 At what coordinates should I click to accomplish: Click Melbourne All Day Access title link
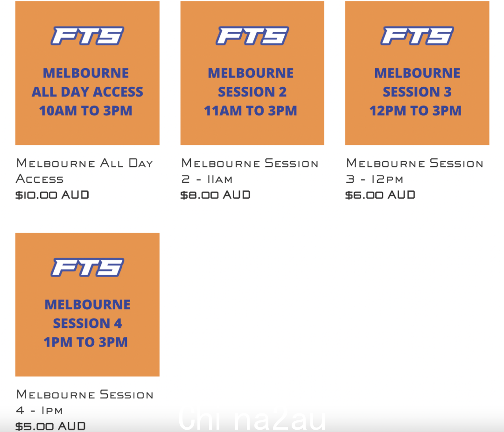coord(84,171)
